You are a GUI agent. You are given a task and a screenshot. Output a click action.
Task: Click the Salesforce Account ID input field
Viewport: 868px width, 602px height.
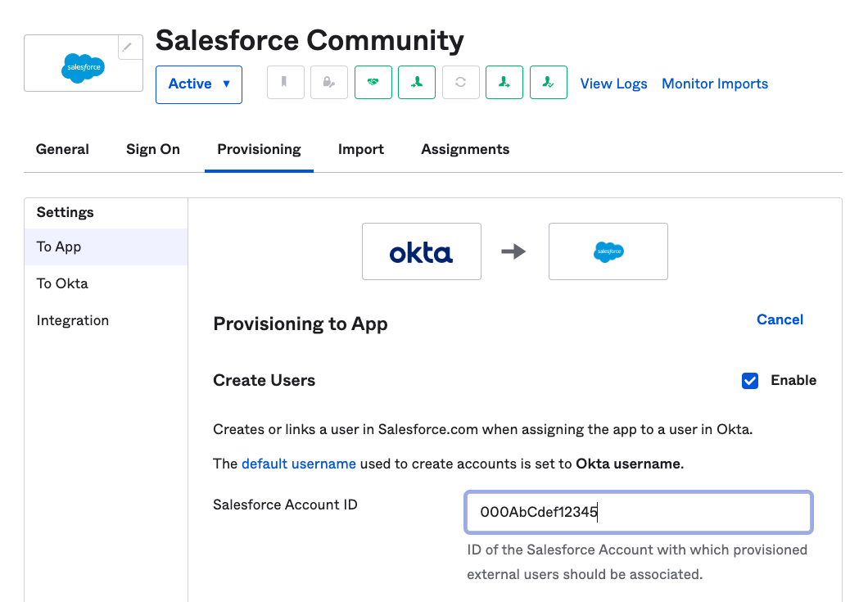tap(638, 512)
